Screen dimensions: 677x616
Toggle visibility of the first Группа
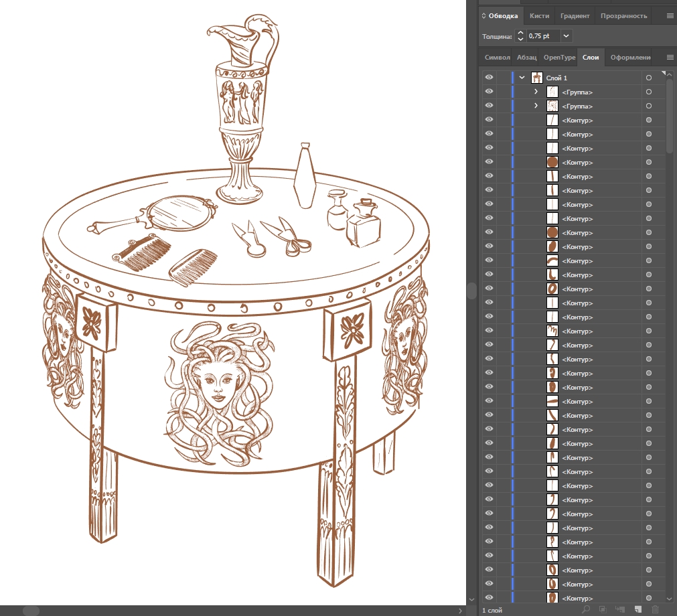[x=489, y=92]
